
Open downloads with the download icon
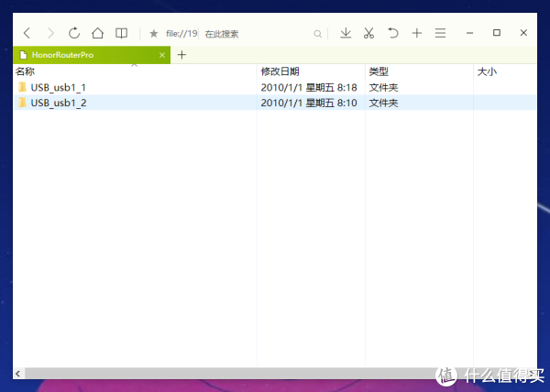tap(346, 33)
